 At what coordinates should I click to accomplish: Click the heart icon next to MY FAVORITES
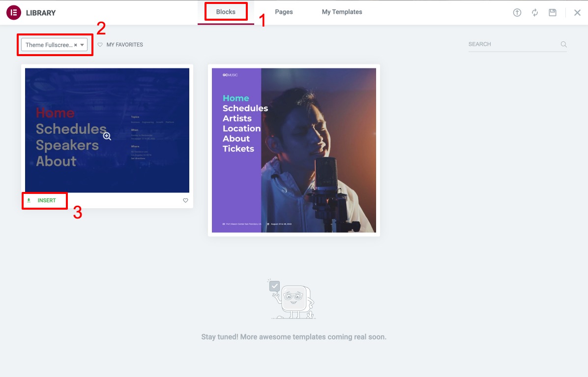[100, 44]
